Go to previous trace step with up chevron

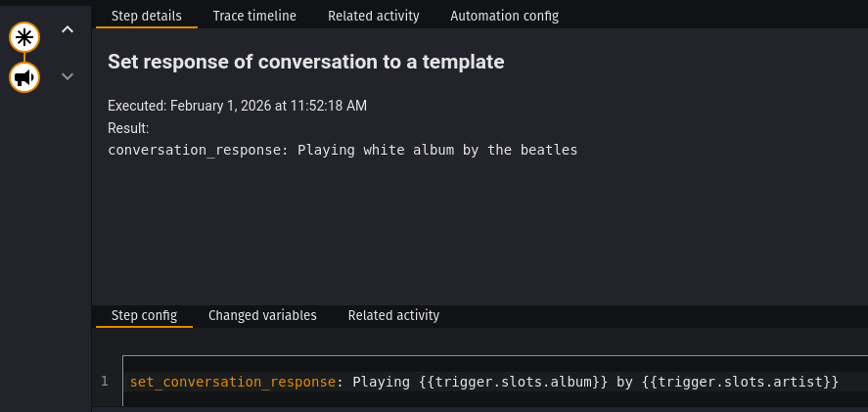click(x=68, y=29)
